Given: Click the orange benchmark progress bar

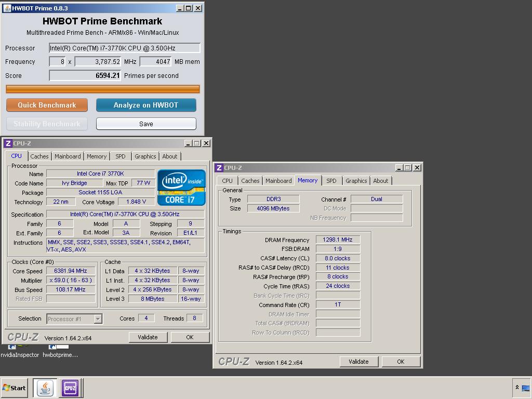Looking at the screenshot, I should 103,89.
